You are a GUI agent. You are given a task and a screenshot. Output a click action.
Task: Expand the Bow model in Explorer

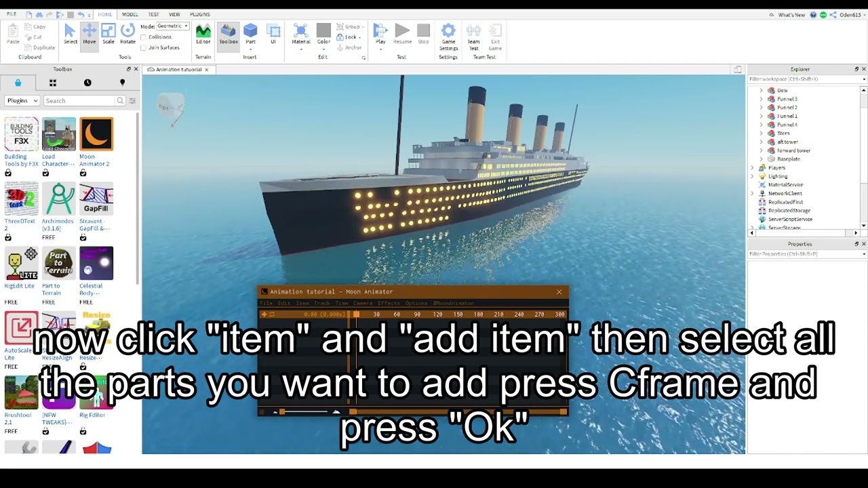click(x=761, y=90)
